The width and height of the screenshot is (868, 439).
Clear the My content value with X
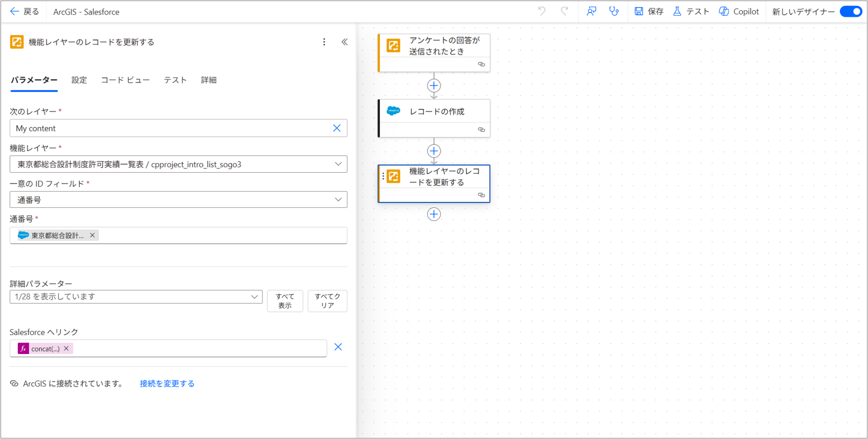[337, 128]
